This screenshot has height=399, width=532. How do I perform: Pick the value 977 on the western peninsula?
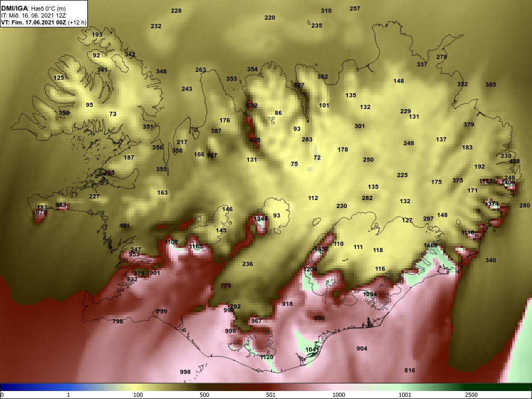tap(41, 212)
